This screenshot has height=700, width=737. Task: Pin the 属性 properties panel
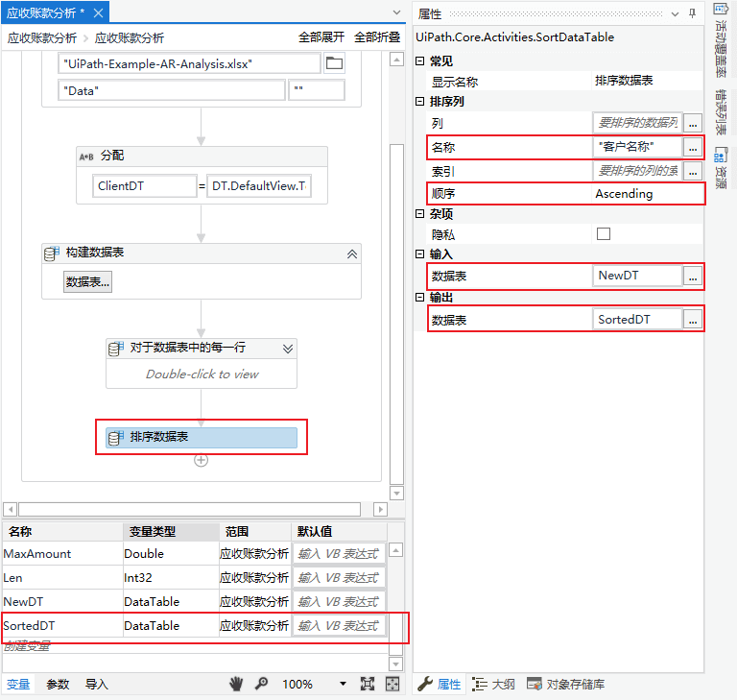(692, 12)
